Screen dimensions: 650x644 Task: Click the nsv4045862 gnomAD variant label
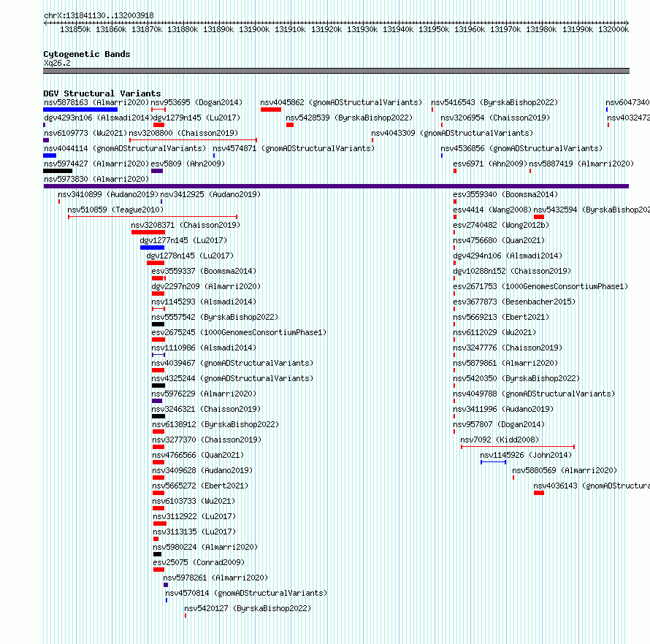point(341,102)
